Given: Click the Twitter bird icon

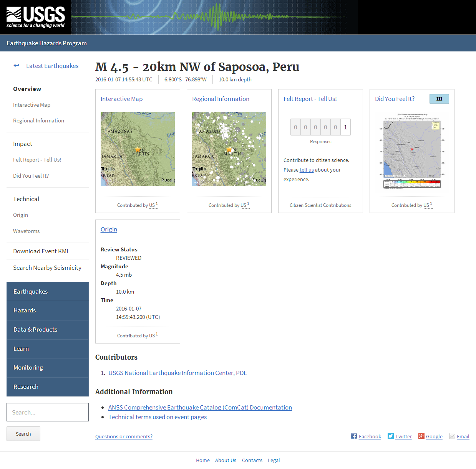Looking at the screenshot, I should tap(391, 436).
